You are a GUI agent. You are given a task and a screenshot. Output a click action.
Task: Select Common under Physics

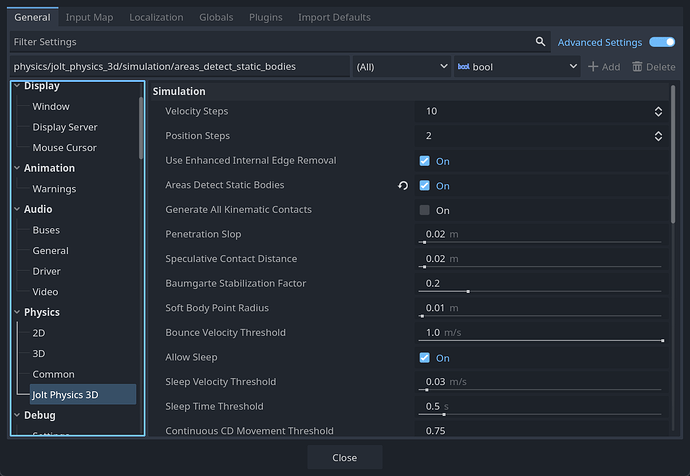point(53,374)
